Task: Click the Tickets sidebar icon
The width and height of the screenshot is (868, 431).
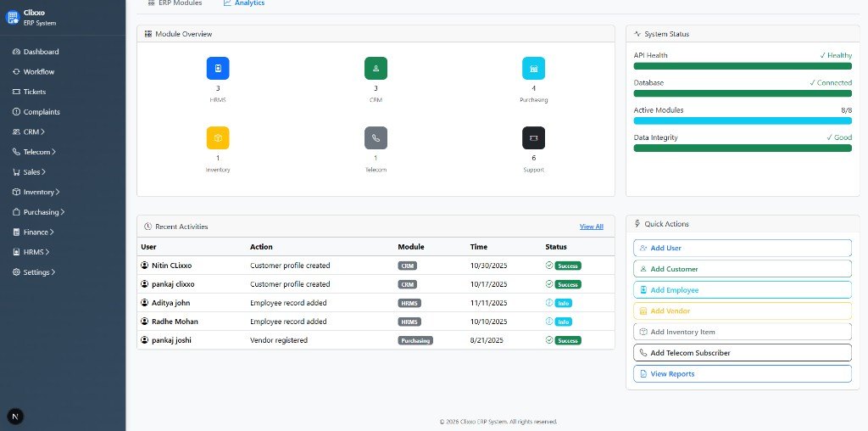Action: 16,92
